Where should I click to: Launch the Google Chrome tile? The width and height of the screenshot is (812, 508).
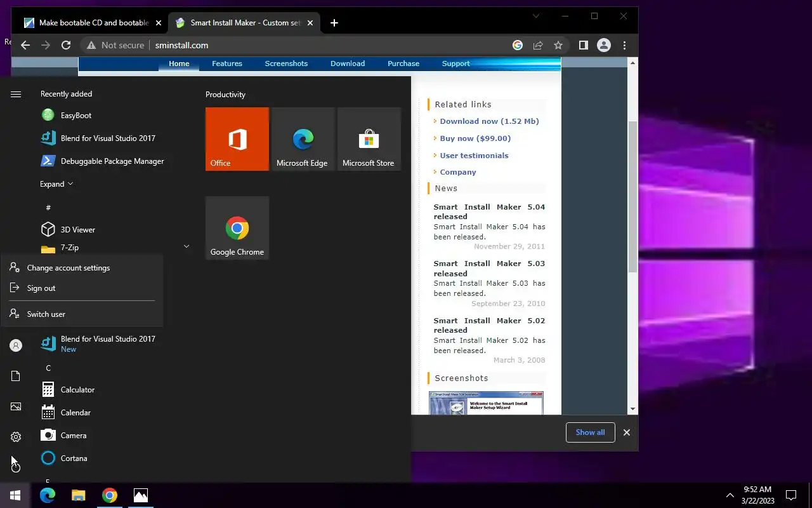(237, 228)
